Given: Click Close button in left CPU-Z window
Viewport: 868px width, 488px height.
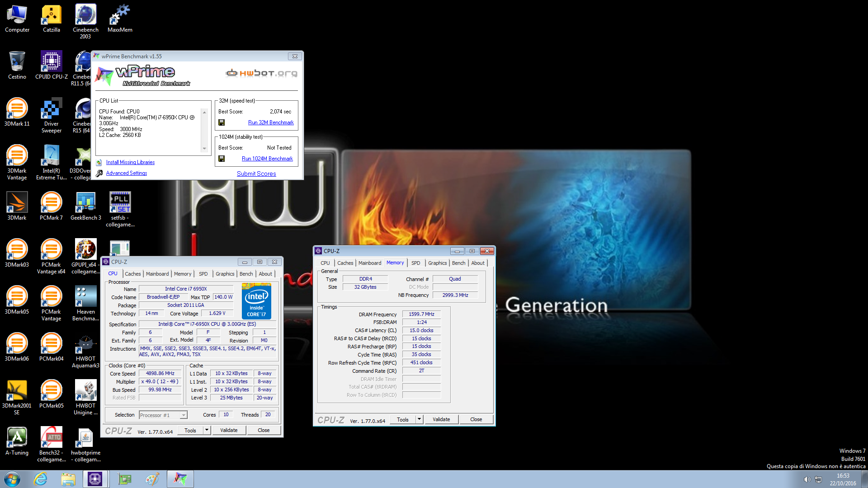Looking at the screenshot, I should click(x=264, y=430).
